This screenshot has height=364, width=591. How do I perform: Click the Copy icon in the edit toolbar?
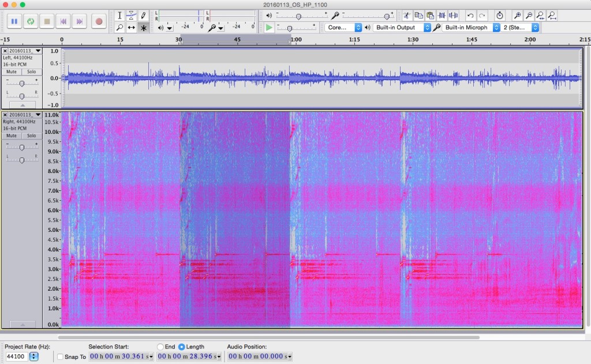(419, 15)
